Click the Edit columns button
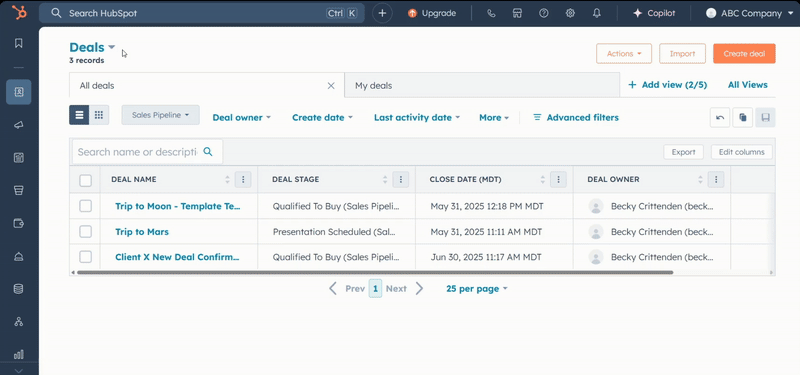 tap(741, 152)
